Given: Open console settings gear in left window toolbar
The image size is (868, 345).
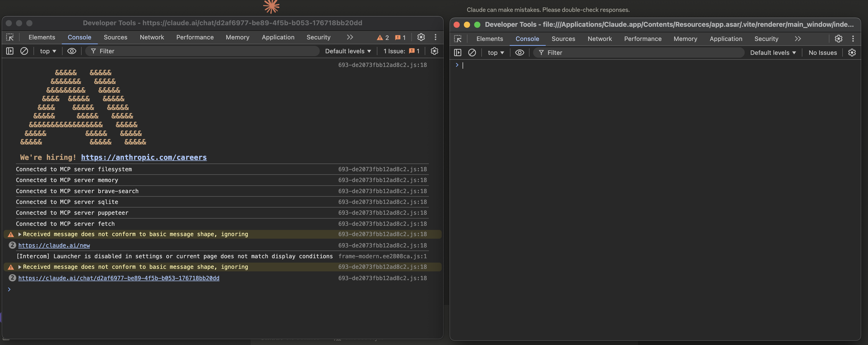Looking at the screenshot, I should (434, 51).
